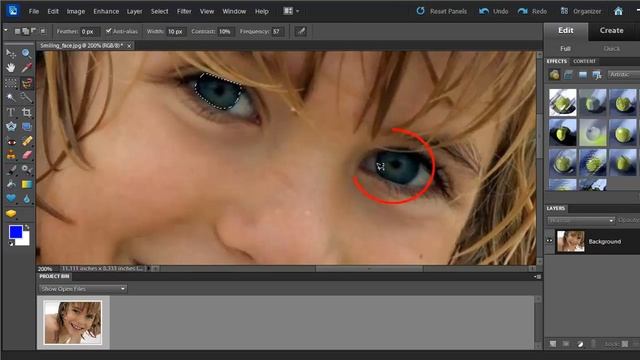Open the status bar info arrow
This screenshot has width=640, height=360.
coord(148,269)
